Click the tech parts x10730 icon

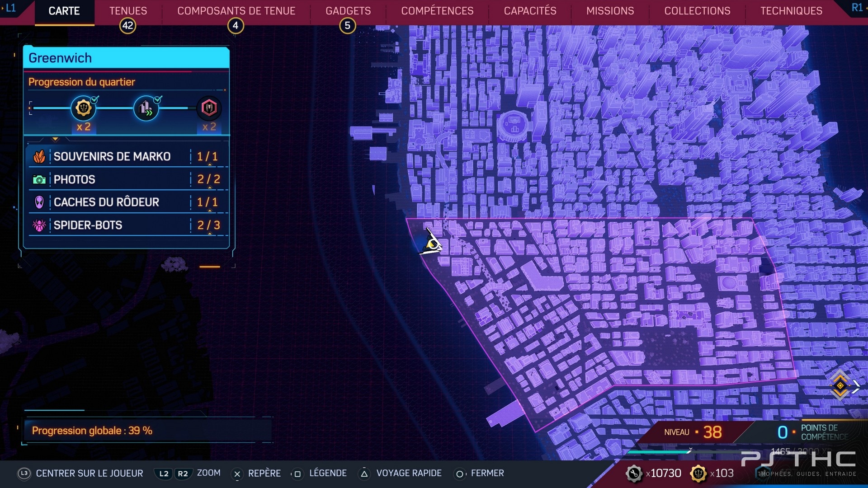coord(634,474)
